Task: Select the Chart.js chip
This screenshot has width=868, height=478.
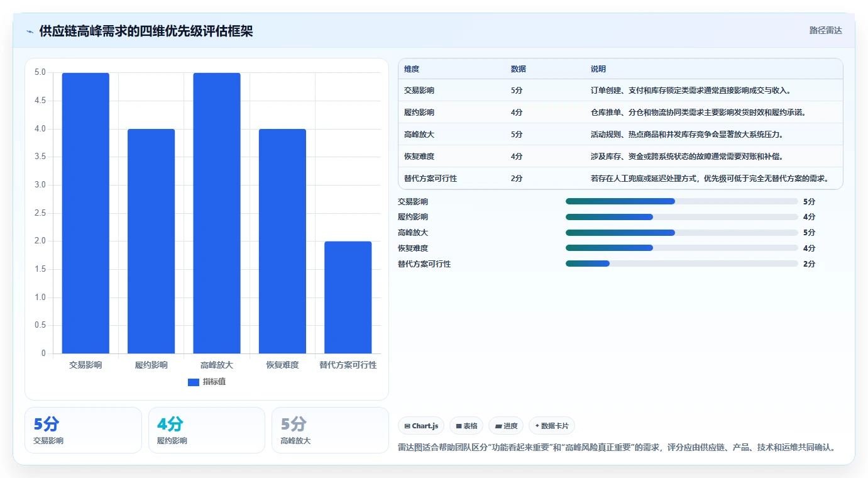Action: tap(421, 426)
